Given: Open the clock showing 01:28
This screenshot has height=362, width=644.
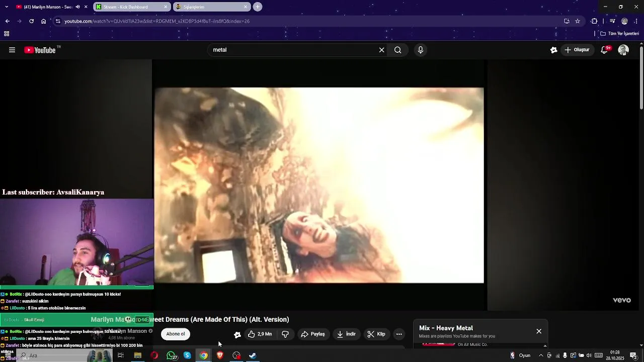Looking at the screenshot, I should (615, 355).
